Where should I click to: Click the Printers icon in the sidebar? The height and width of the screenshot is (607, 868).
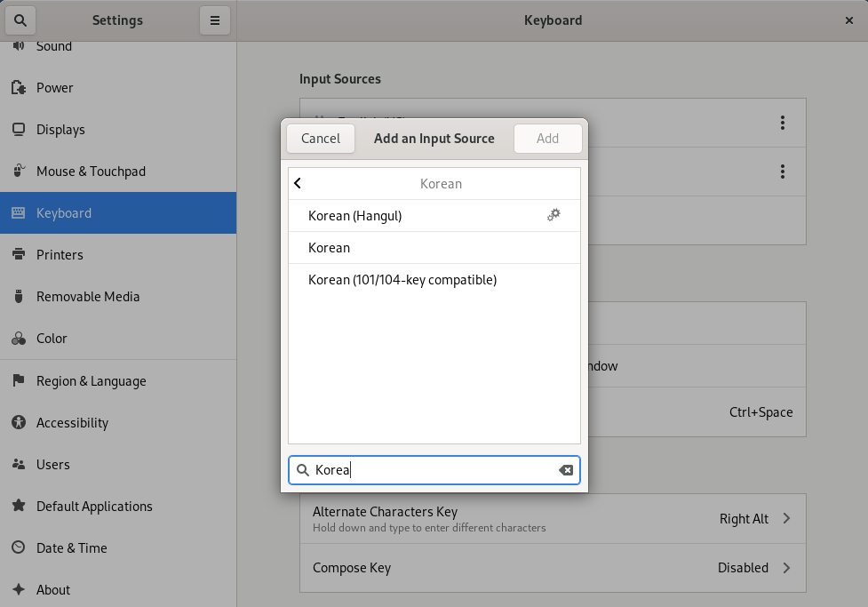tap(19, 255)
